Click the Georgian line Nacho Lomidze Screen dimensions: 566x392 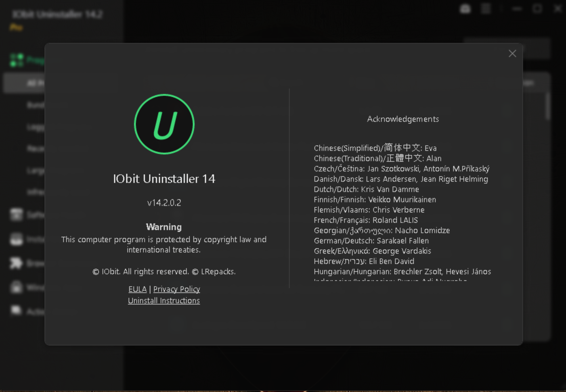[382, 230]
